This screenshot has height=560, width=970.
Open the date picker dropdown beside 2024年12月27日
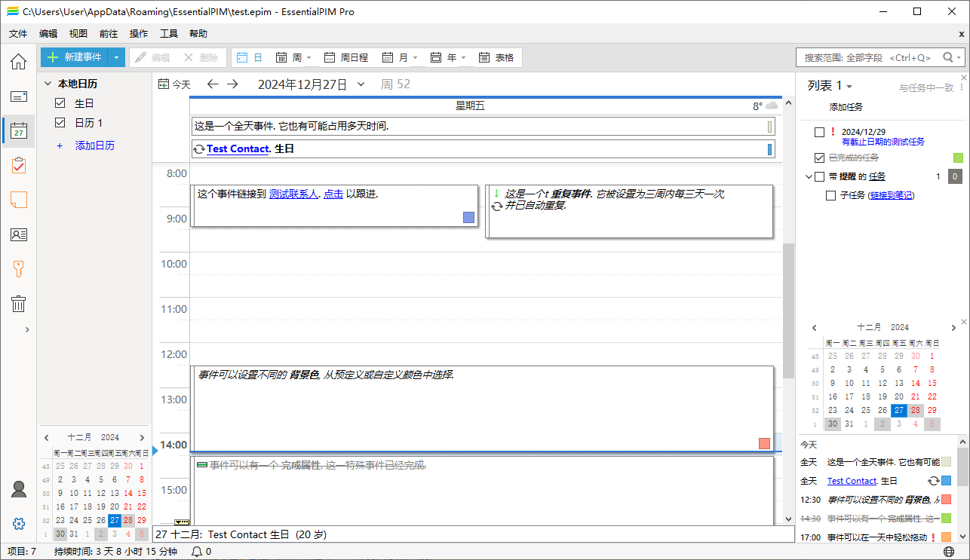(x=361, y=84)
